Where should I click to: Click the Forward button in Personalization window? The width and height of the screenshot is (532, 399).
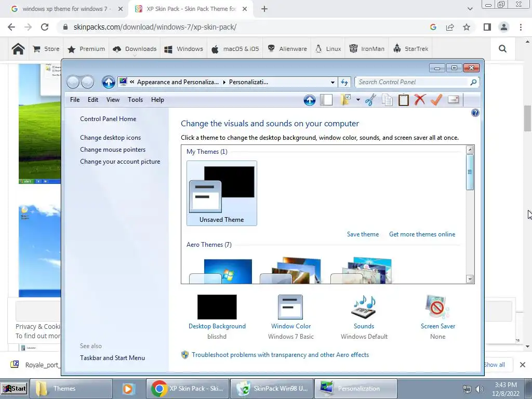point(87,82)
